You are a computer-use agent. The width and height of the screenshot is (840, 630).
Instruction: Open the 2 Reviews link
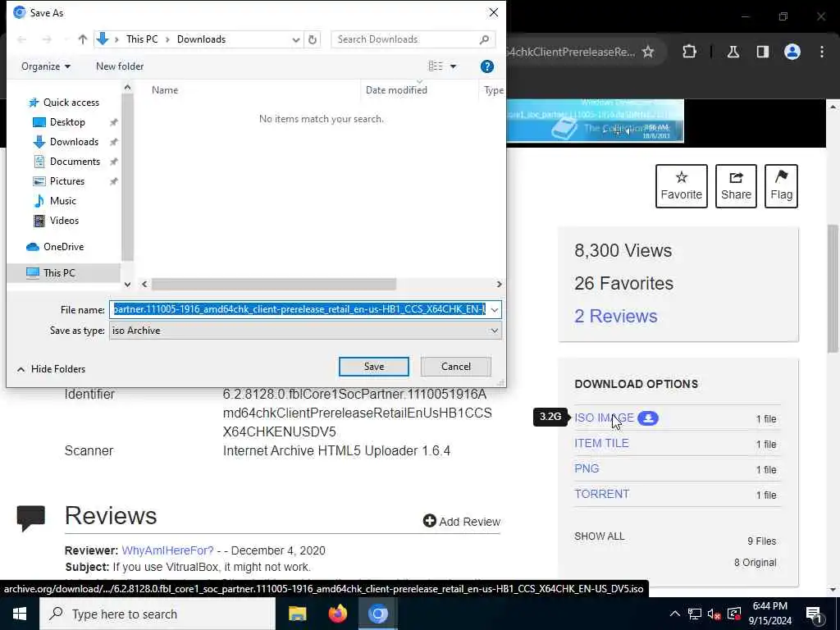click(615, 316)
